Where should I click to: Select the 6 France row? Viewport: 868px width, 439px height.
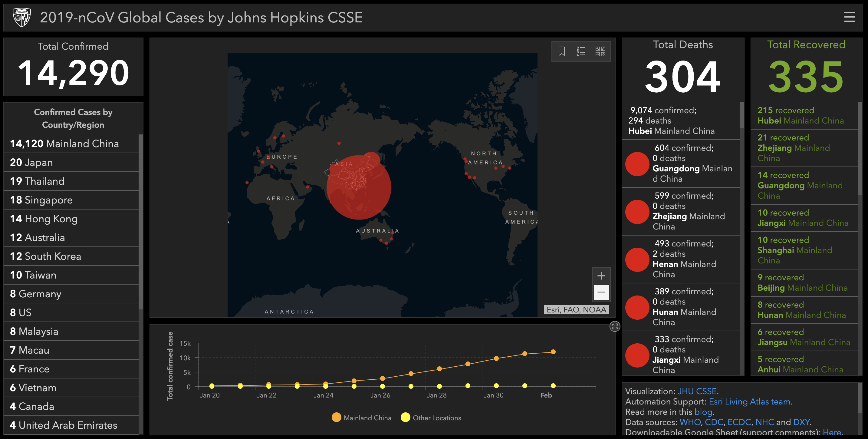pyautogui.click(x=71, y=369)
